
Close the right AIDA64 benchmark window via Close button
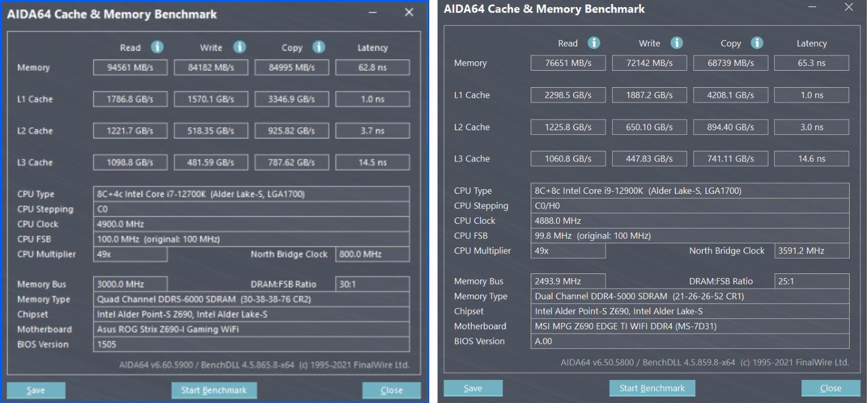(x=831, y=388)
